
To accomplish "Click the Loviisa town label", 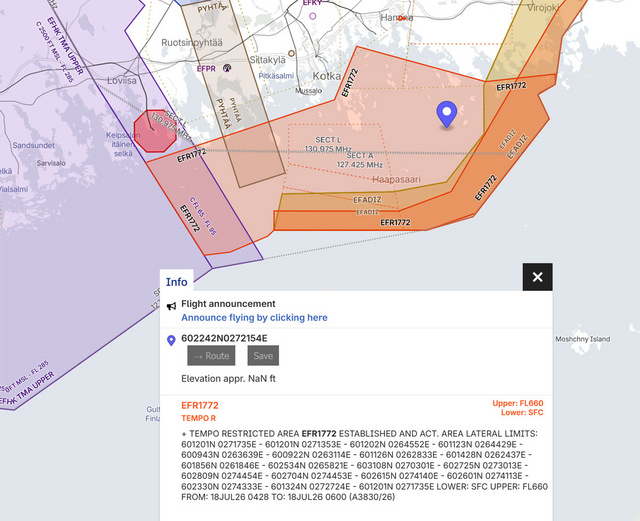I will (122, 80).
